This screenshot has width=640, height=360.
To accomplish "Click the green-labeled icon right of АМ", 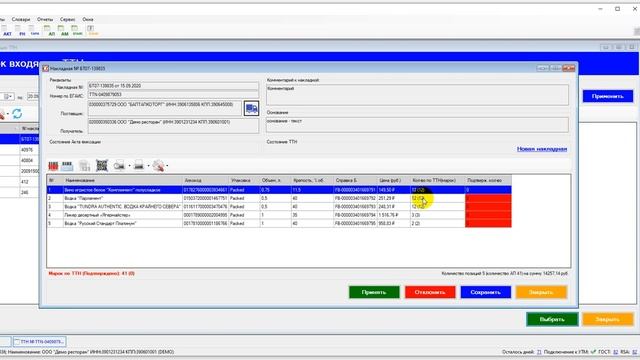I will 77,31.
